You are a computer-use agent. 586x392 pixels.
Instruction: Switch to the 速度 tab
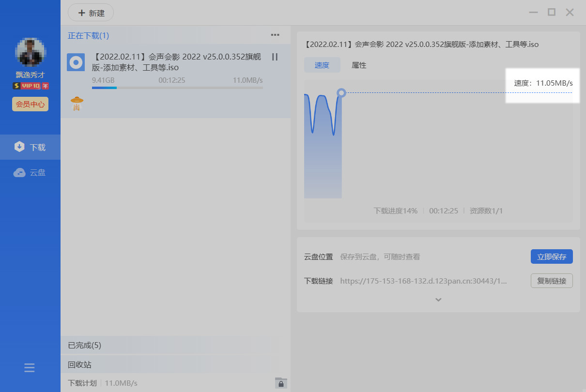[322, 65]
